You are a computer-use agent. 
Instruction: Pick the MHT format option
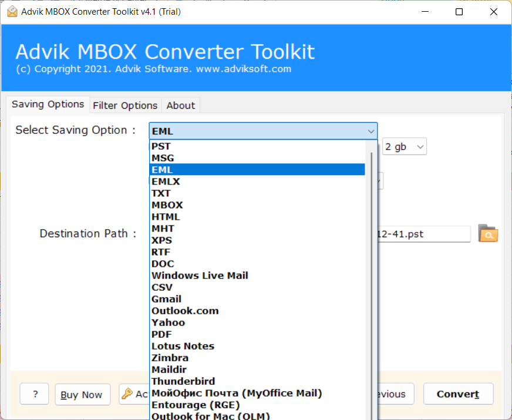pos(257,229)
